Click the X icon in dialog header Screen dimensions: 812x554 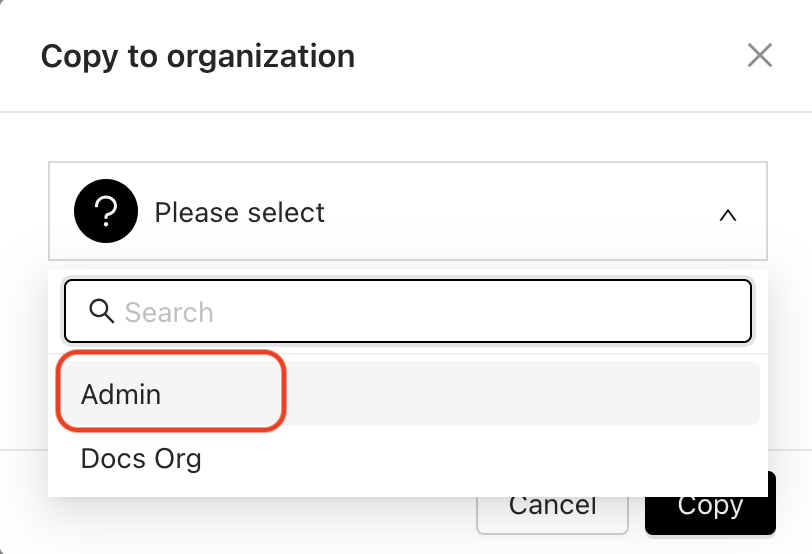(760, 56)
